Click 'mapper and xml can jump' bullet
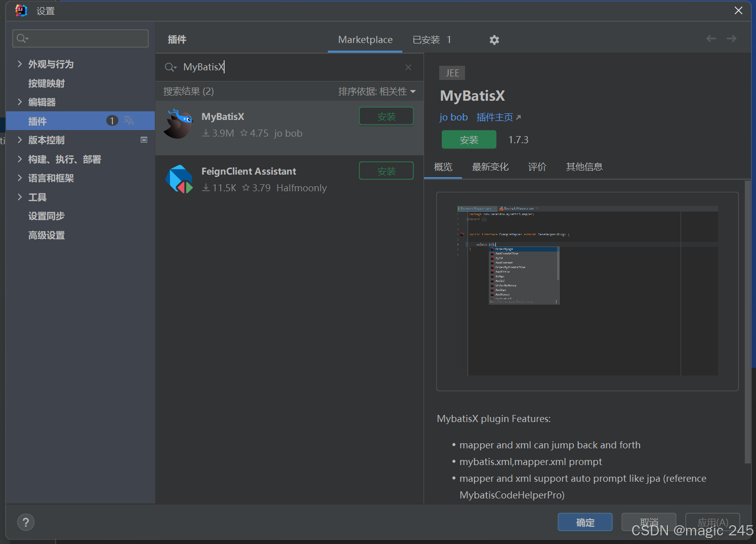 [x=550, y=445]
